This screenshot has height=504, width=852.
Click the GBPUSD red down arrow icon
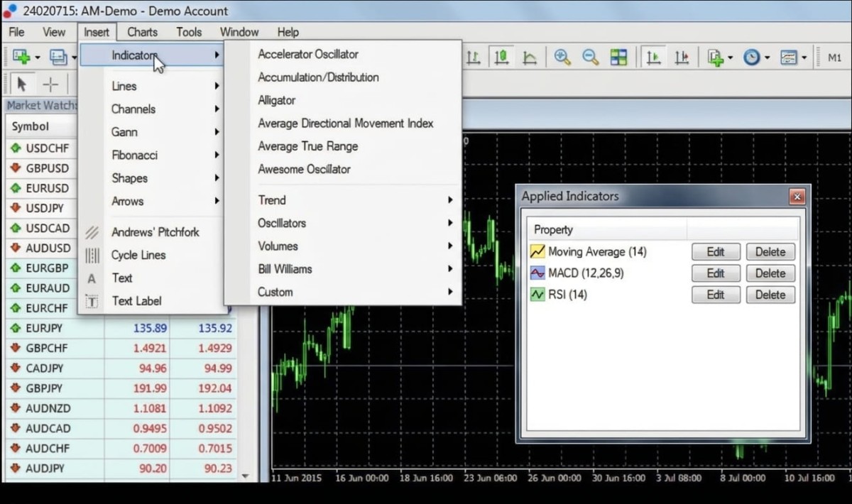pos(15,168)
